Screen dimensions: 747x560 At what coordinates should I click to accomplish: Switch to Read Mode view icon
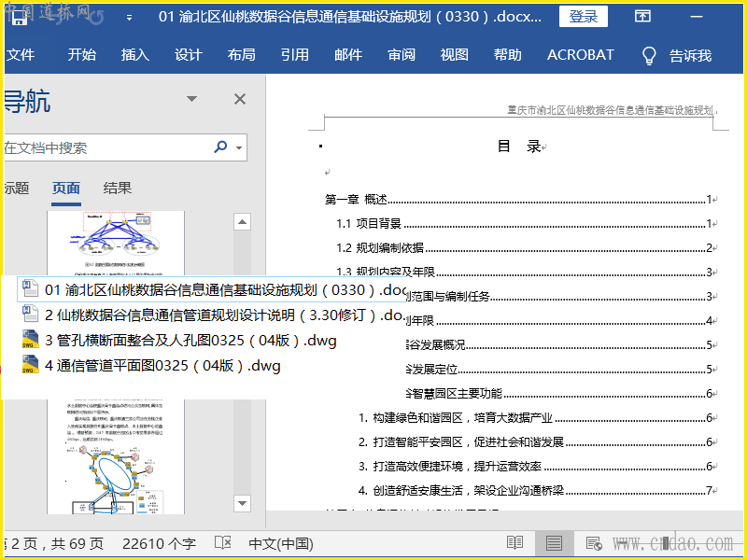[515, 543]
